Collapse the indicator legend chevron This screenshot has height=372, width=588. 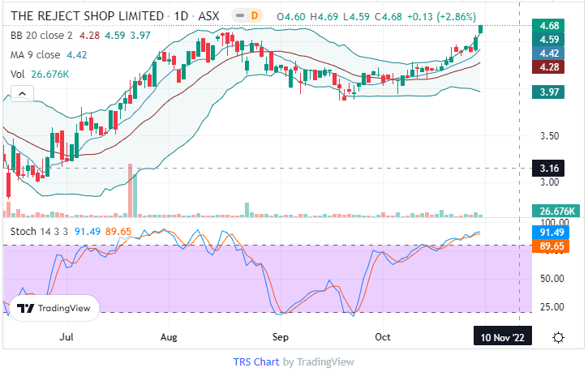pyautogui.click(x=22, y=93)
